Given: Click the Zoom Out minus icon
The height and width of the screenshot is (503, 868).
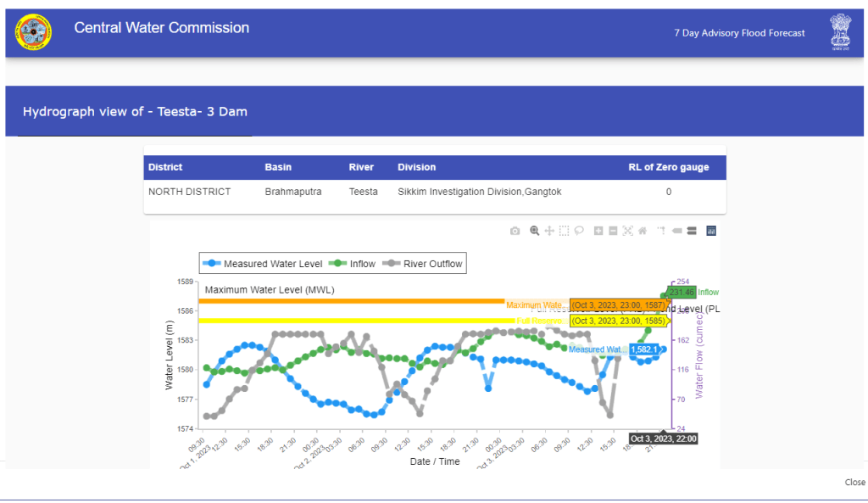Looking at the screenshot, I should (x=613, y=231).
